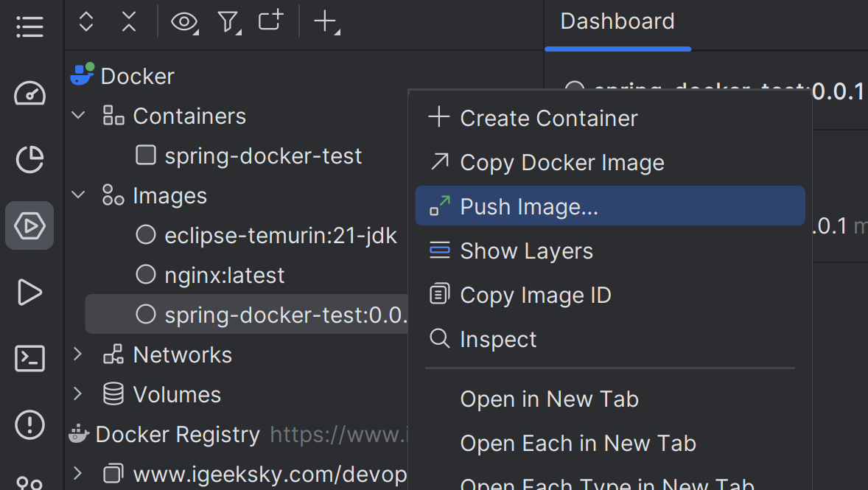The width and height of the screenshot is (868, 490).
Task: Open the filter options in services toolbar
Action: [x=228, y=22]
